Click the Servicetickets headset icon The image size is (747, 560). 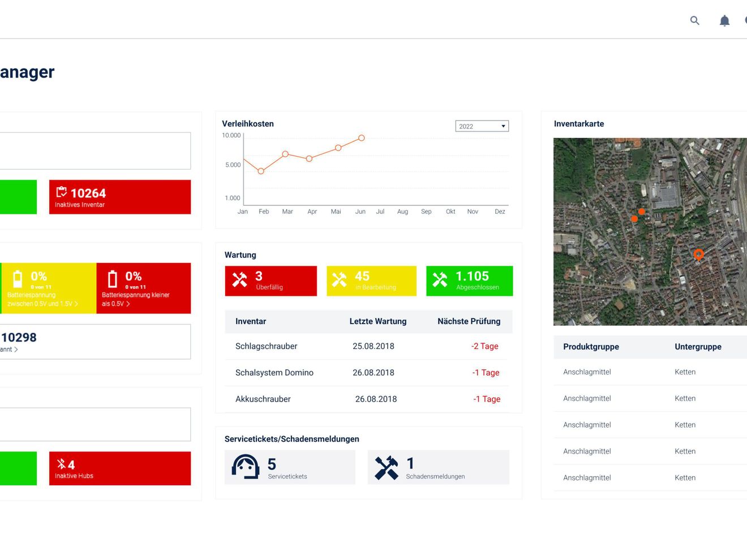pyautogui.click(x=246, y=467)
